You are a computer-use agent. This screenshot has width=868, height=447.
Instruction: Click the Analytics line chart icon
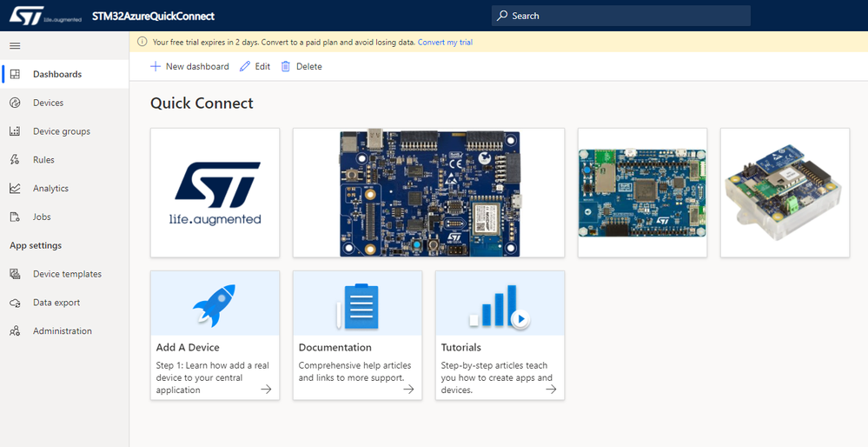15,189
